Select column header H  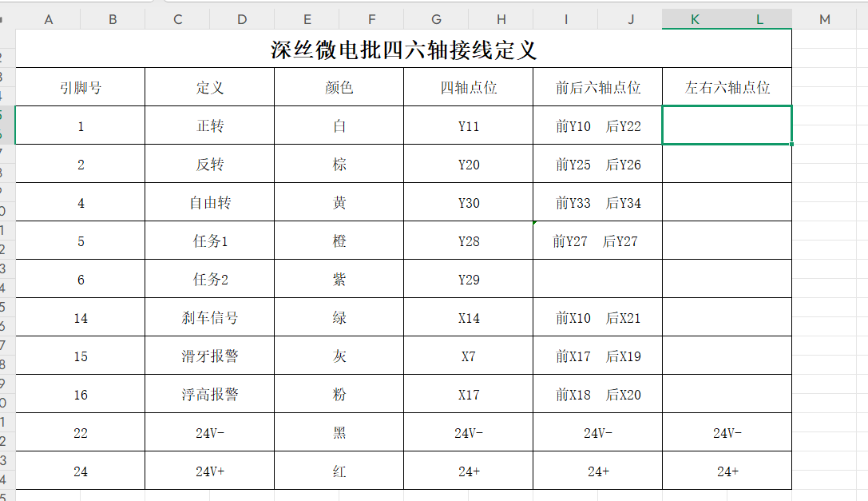coord(501,19)
